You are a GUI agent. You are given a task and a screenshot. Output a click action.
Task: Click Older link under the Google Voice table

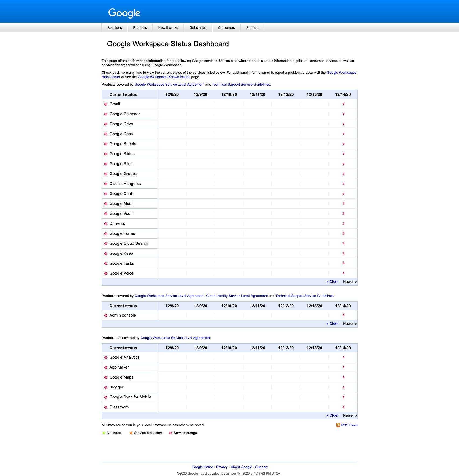[332, 282]
